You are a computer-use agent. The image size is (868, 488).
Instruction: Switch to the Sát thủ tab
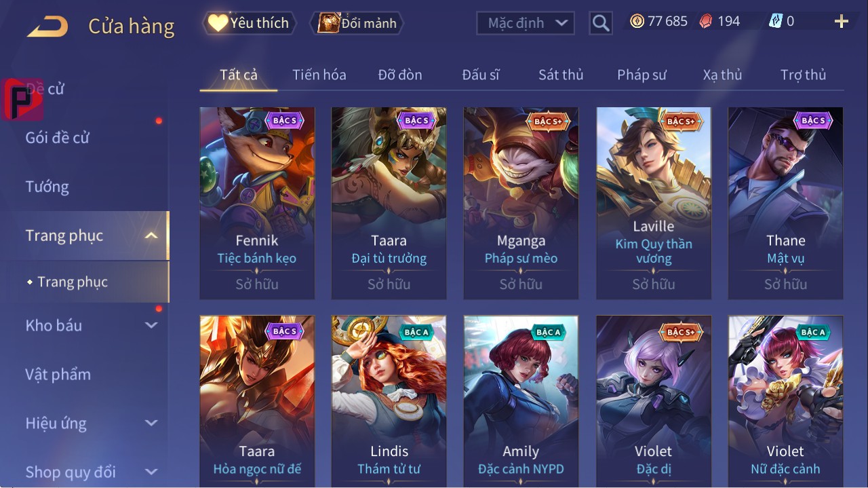pyautogui.click(x=561, y=75)
